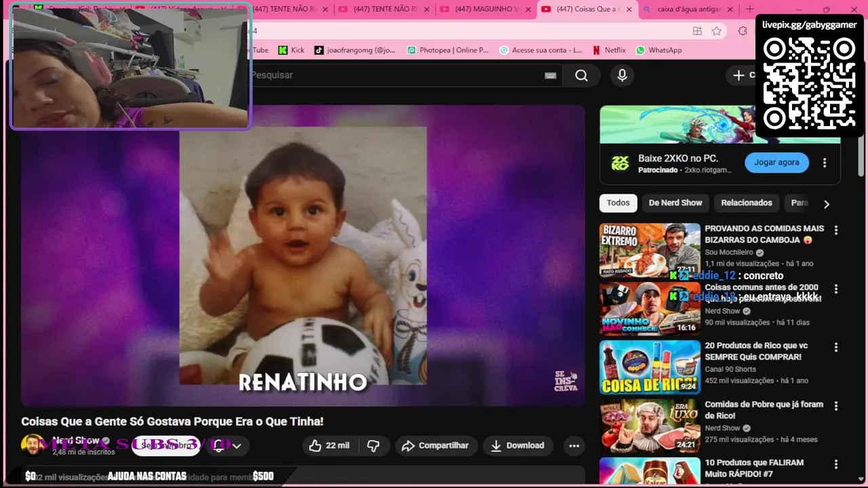Open the Kick bookmark
The image size is (868, 488).
(291, 50)
